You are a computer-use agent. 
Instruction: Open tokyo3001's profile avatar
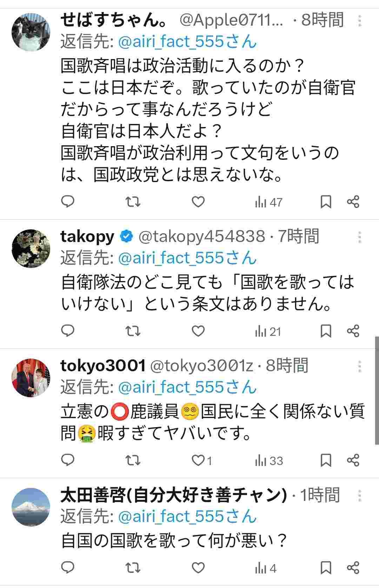(31, 378)
